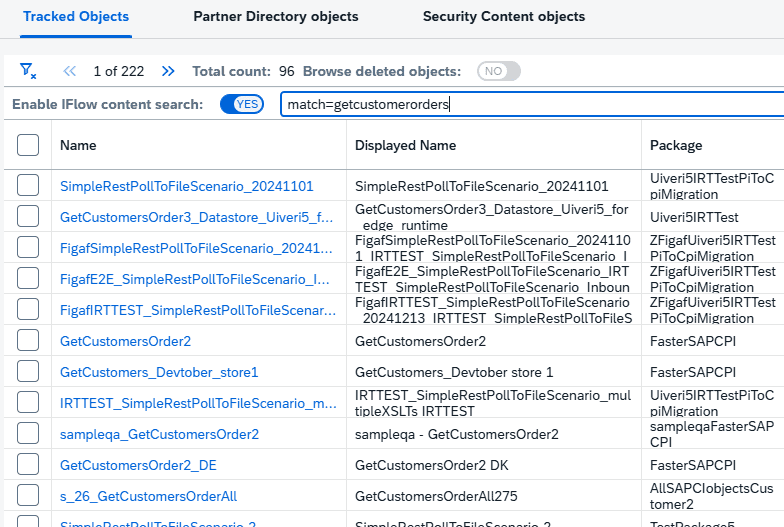Toggle Browse deleted objects switch
784x527 pixels.
498,71
